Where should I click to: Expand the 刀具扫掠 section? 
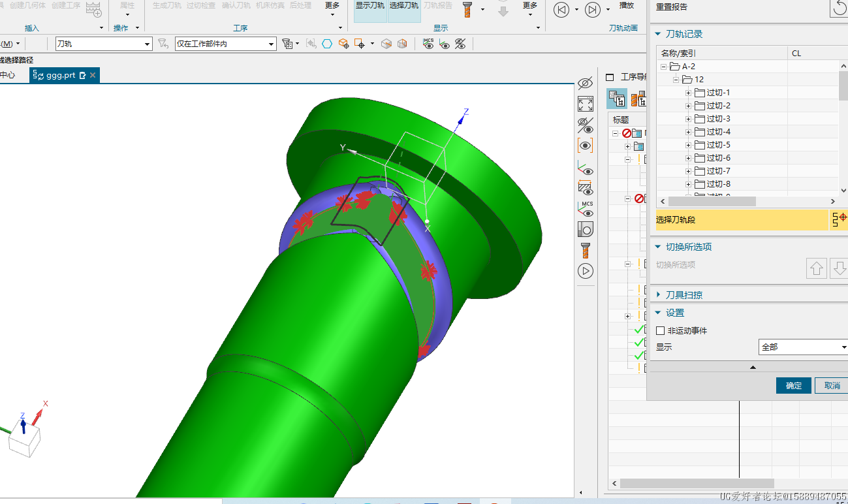[658, 295]
